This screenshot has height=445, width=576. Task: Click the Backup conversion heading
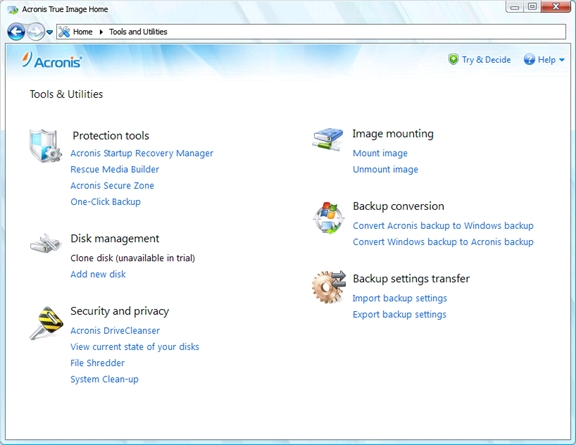click(x=399, y=206)
